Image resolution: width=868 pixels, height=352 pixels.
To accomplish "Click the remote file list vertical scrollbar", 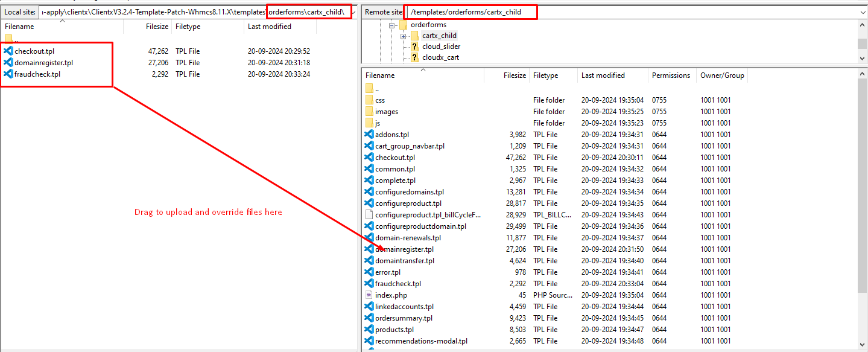I will [862, 211].
